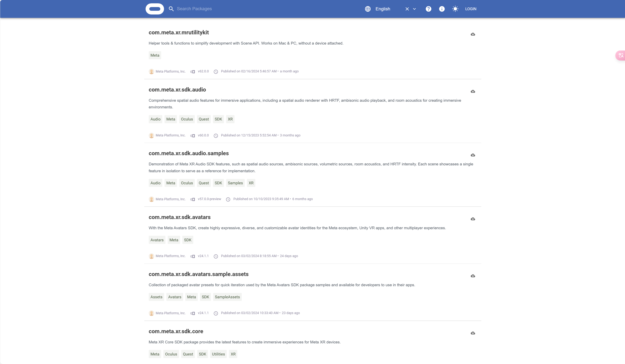Focus the Search Packages input field
The image size is (625, 364).
click(x=223, y=9)
